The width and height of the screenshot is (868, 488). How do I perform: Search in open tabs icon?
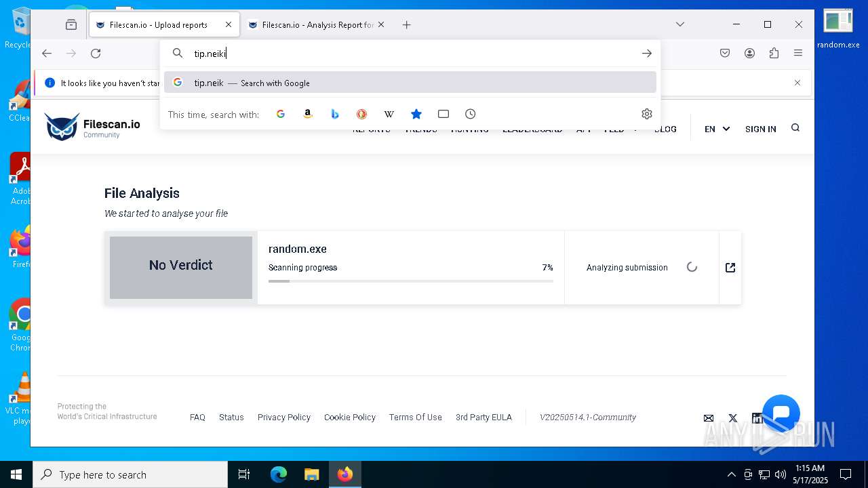coord(443,114)
